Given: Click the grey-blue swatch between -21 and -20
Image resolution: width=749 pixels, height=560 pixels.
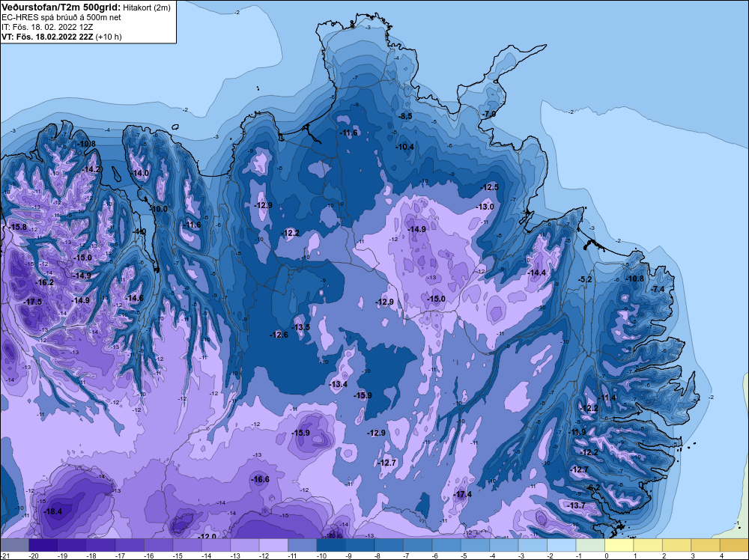Looking at the screenshot, I should [15, 545].
